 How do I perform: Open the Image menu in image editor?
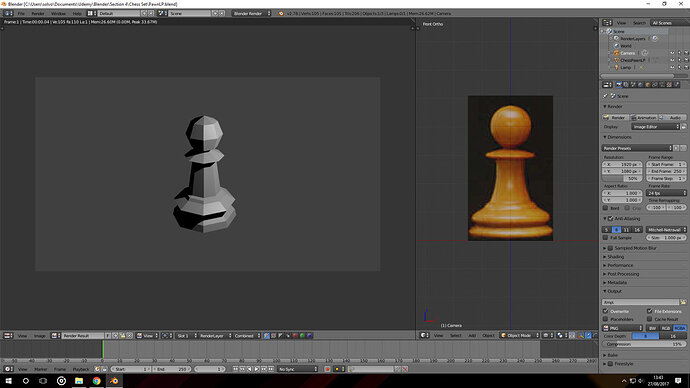[x=40, y=336]
